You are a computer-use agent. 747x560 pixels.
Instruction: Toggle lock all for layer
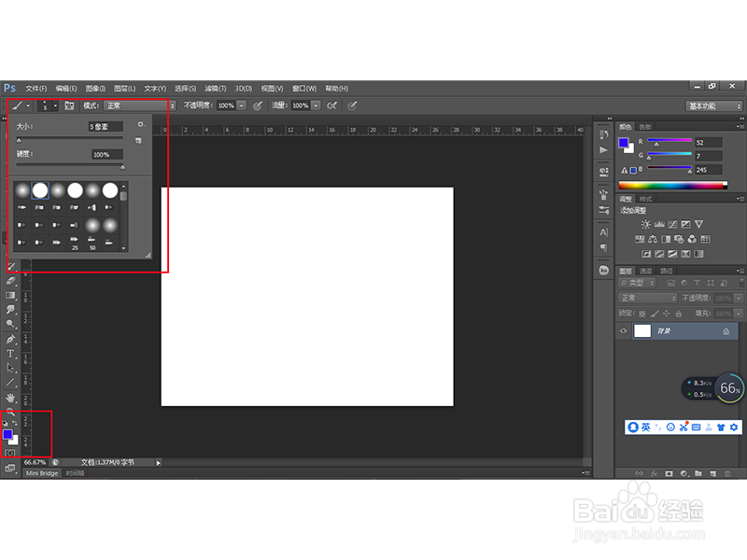click(x=679, y=314)
